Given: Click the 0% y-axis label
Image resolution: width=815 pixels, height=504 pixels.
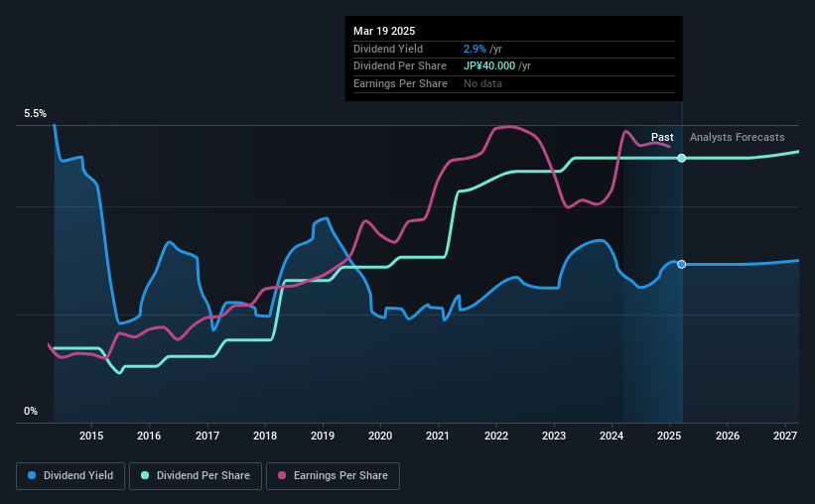Looking at the screenshot, I should [31, 411].
